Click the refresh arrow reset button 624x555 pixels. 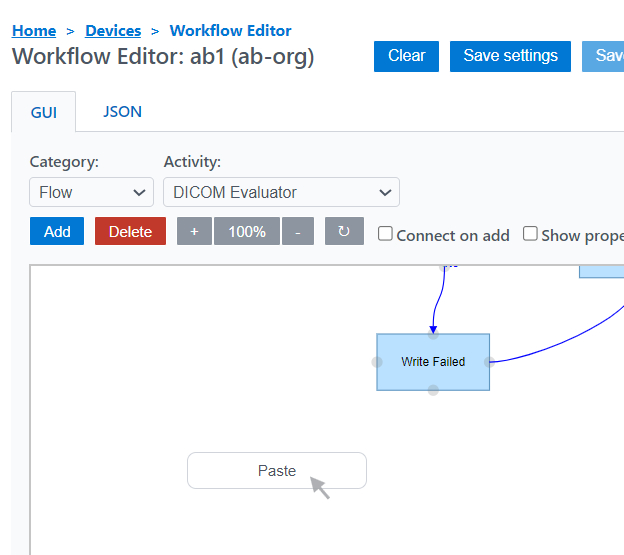344,231
